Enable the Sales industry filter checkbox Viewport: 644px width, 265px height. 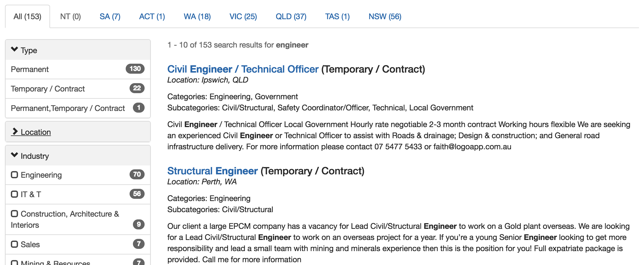[x=14, y=244]
